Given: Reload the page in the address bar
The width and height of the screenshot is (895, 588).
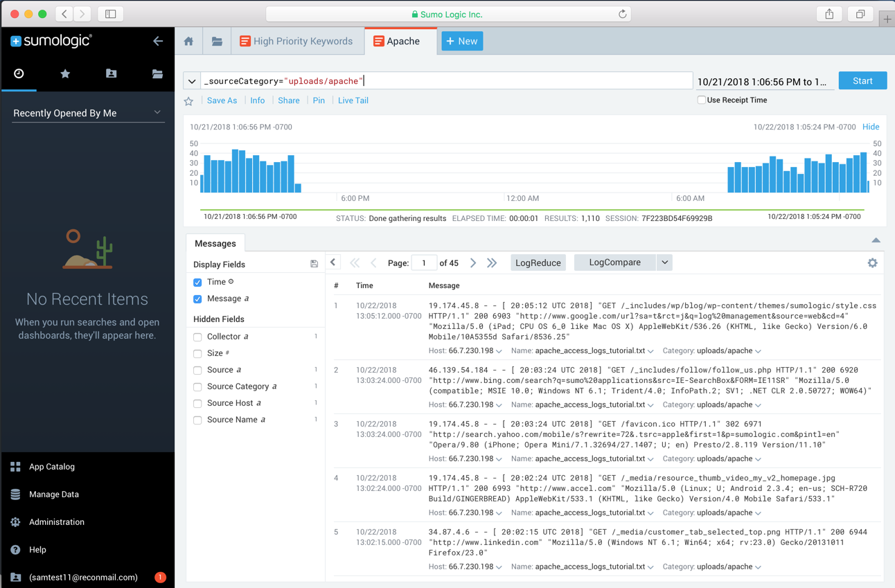Looking at the screenshot, I should click(622, 14).
